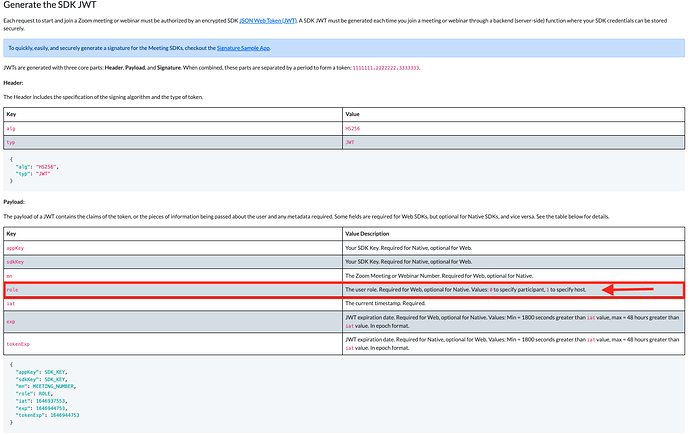Select the "typ": "JWT" line in code block
Viewport: 690px width, 435px height.
(x=33, y=174)
